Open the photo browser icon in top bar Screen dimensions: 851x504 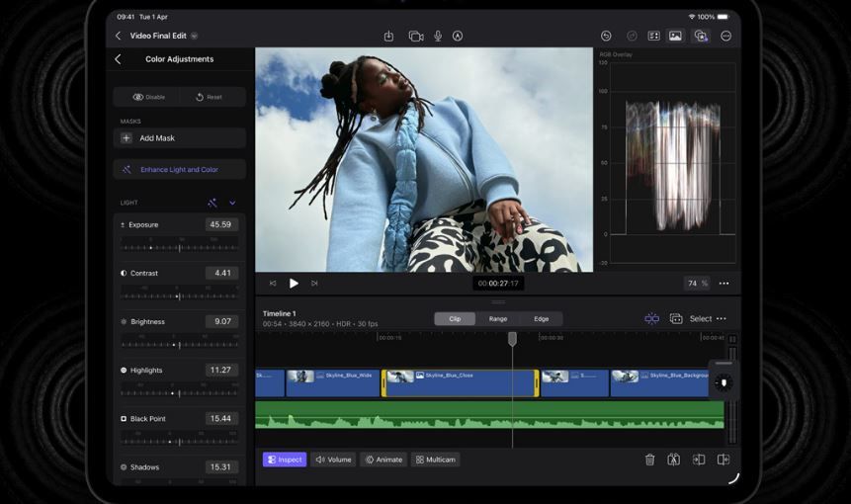tap(675, 36)
